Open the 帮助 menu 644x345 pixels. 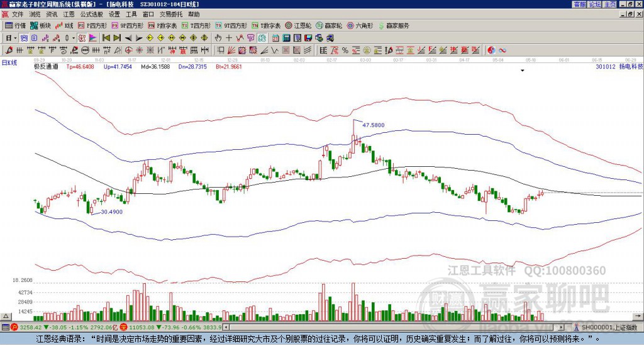(x=194, y=14)
